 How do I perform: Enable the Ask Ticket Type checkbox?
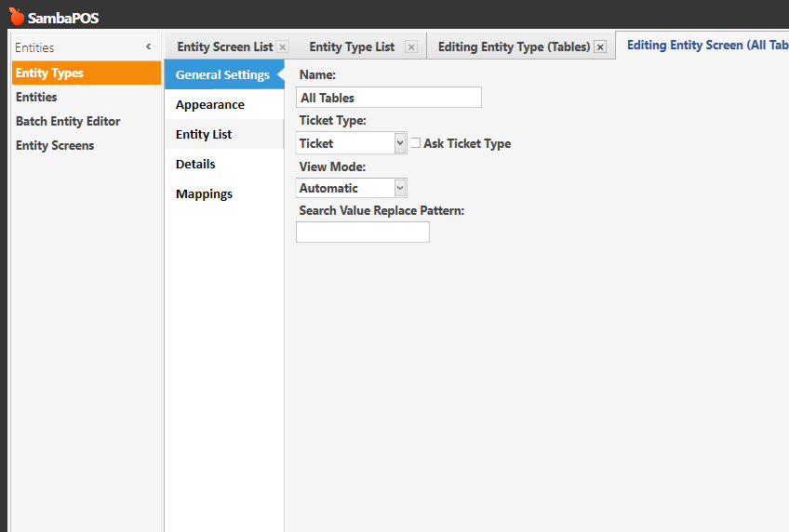pyautogui.click(x=416, y=143)
